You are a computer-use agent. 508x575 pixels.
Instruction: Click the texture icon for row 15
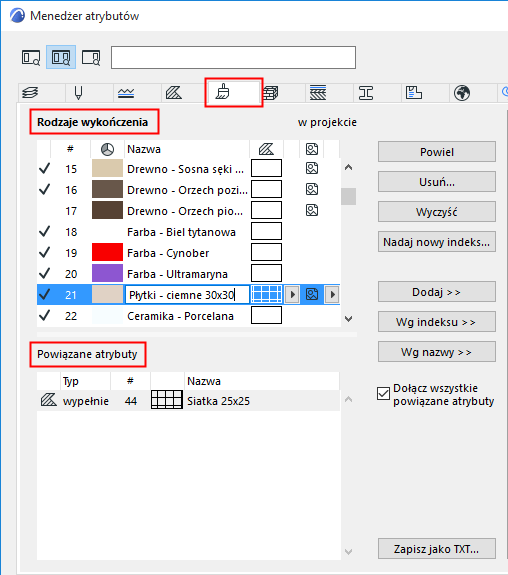(312, 168)
